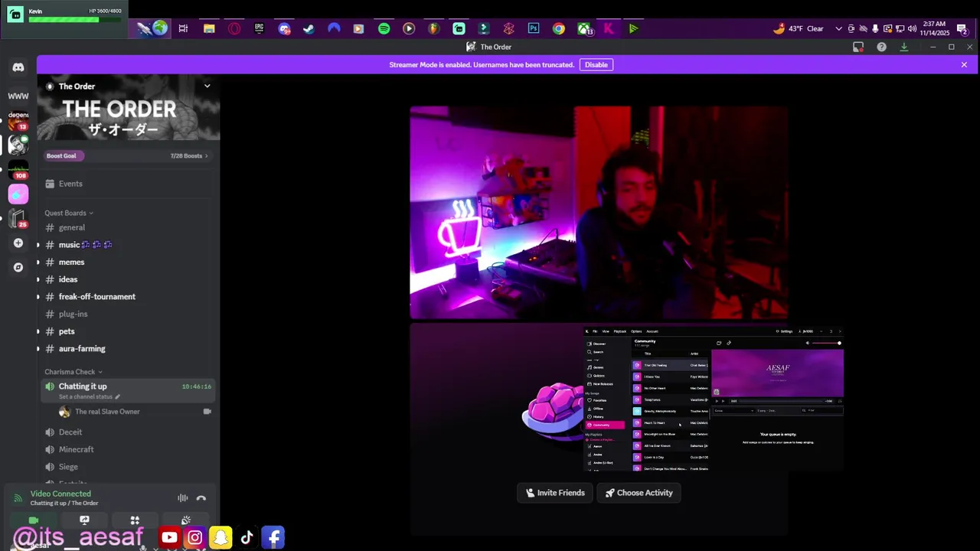The height and width of the screenshot is (551, 980).
Task: Collapse the Quest Boards category
Action: pos(68,213)
